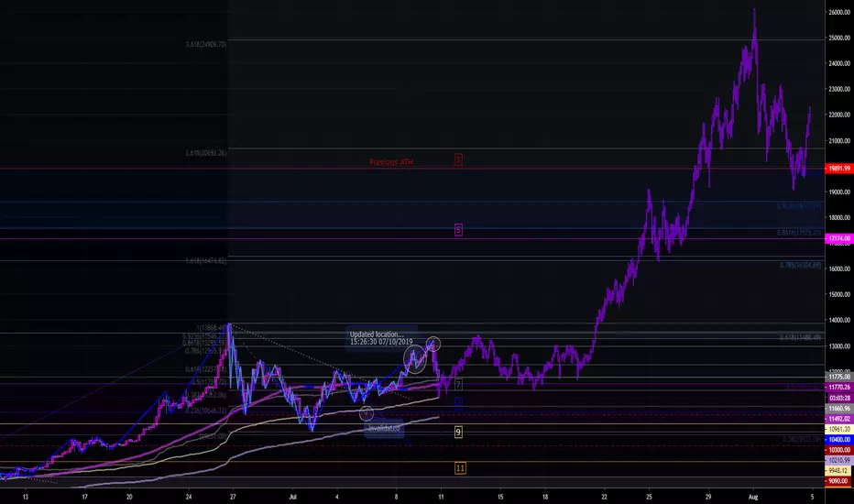Screen dimensions: 854x504
Task: Click the cream 10961.30 price tag
Action: coord(838,430)
